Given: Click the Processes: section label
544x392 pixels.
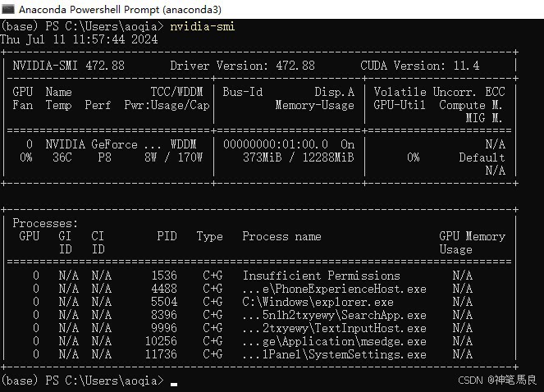Looking at the screenshot, I should pos(45,223).
